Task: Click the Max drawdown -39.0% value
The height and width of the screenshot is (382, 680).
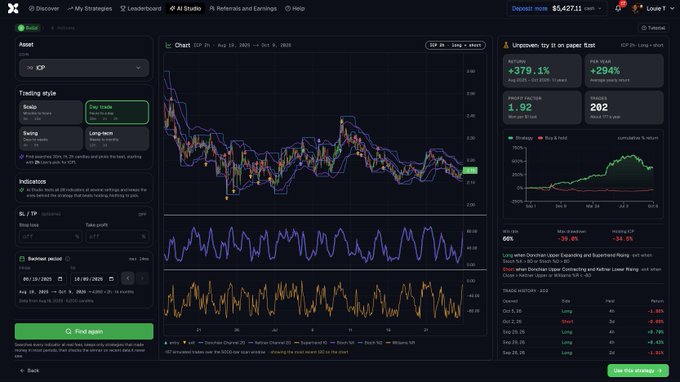Action: [568, 239]
